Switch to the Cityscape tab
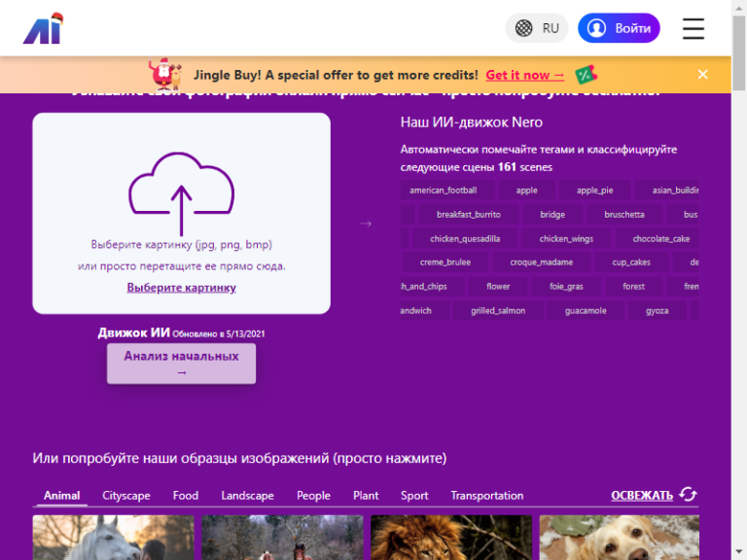747x560 pixels. 126,496
